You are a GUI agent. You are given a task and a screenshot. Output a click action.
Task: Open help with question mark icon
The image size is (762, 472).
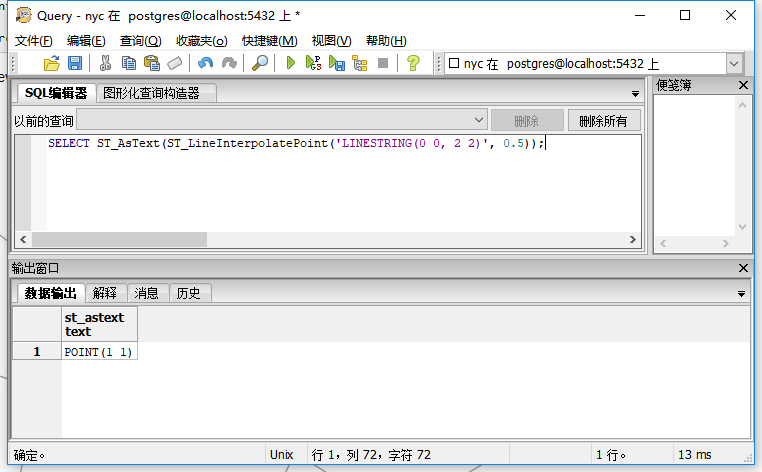pyautogui.click(x=413, y=63)
